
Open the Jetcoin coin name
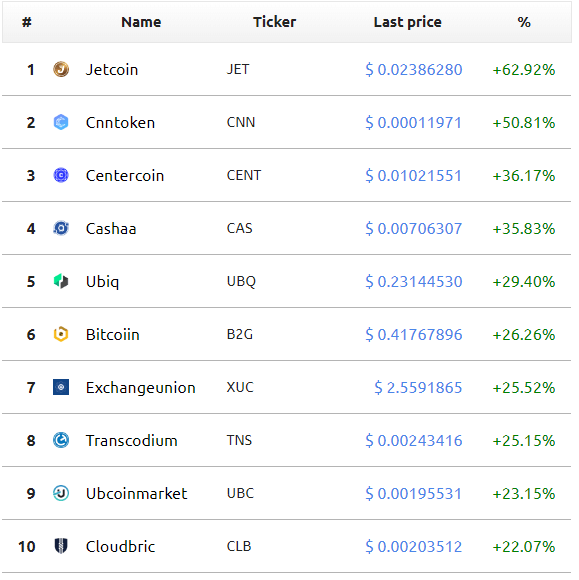coord(112,70)
